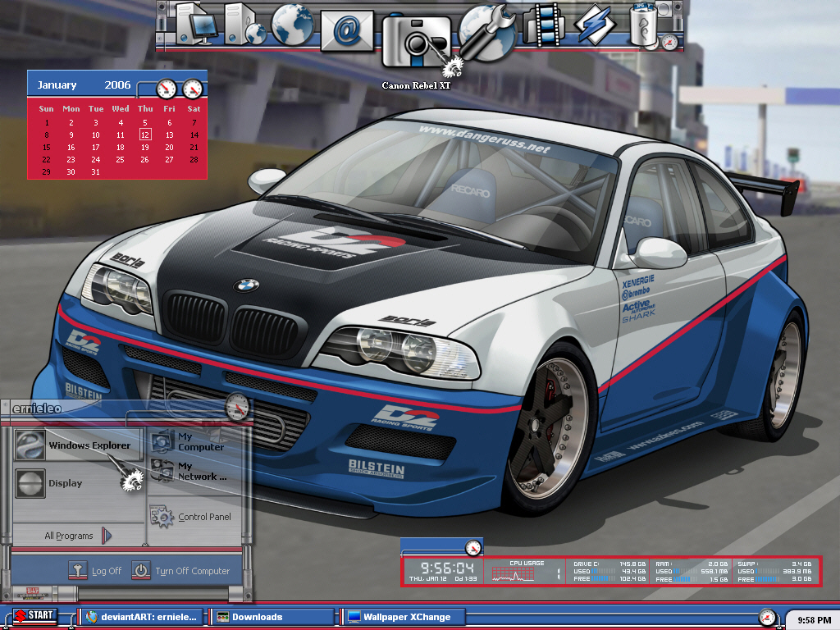
Task: Launch the web browser globe dock icon
Action: tap(292, 24)
